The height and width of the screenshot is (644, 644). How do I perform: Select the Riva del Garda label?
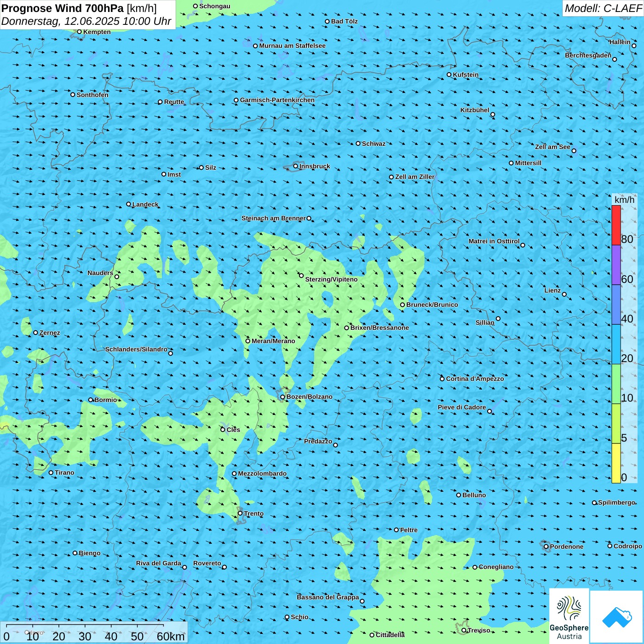click(158, 563)
